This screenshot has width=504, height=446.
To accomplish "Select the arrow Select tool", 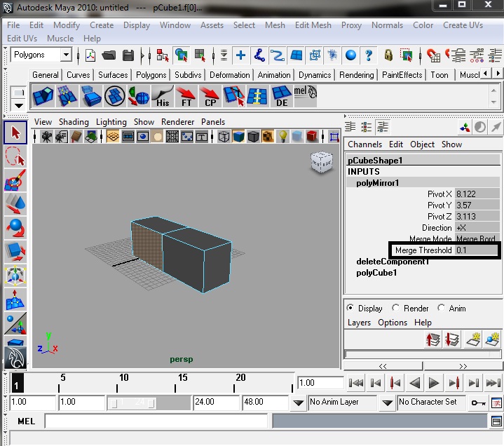I will tap(15, 133).
